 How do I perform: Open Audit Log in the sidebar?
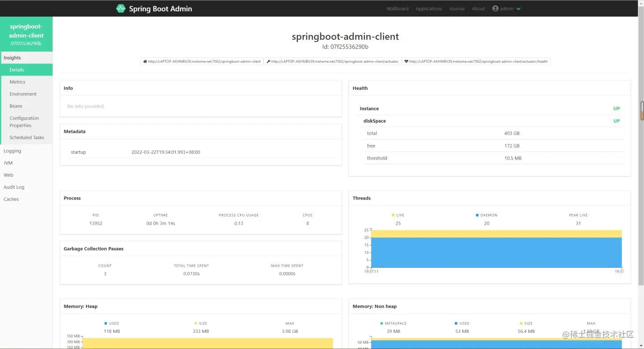pyautogui.click(x=26, y=187)
